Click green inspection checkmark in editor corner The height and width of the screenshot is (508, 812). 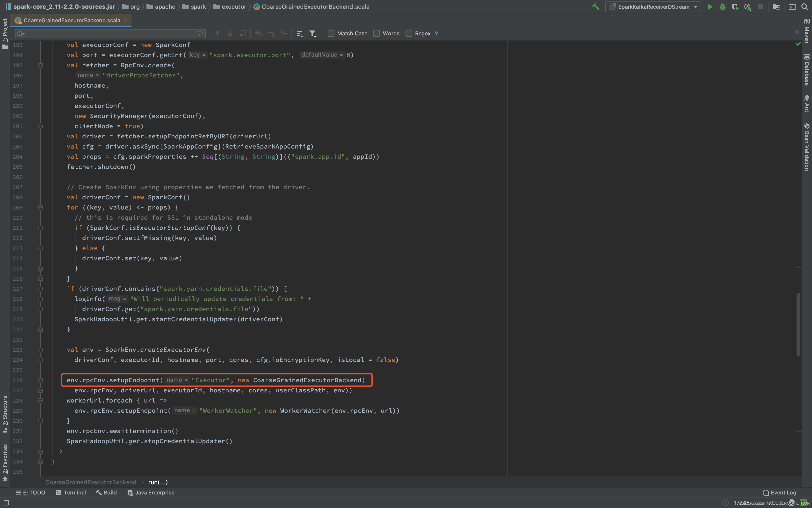click(798, 44)
